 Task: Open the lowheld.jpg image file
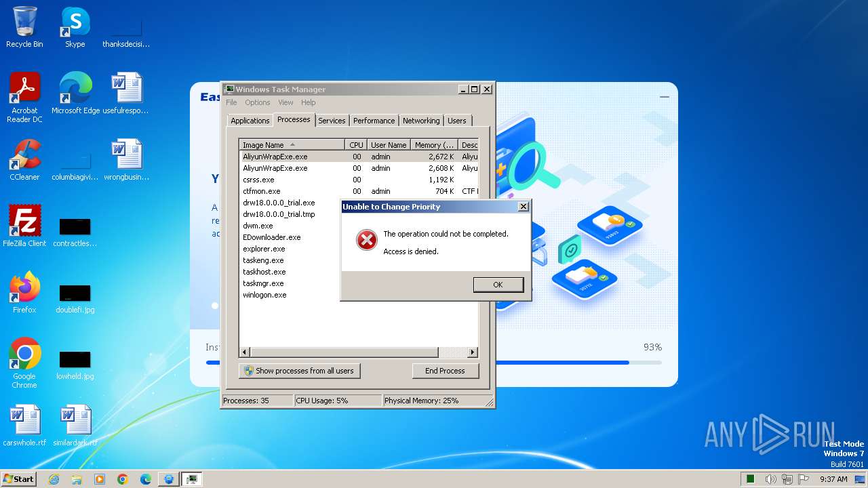[x=75, y=365]
